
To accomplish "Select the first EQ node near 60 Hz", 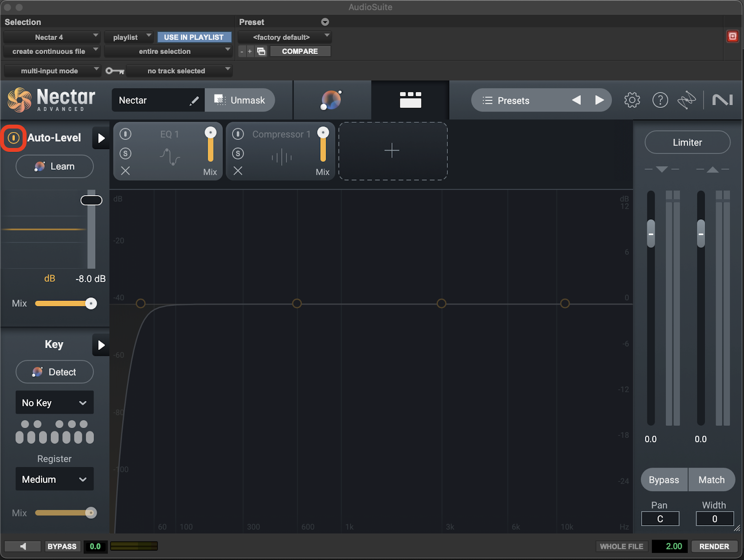I will click(140, 303).
